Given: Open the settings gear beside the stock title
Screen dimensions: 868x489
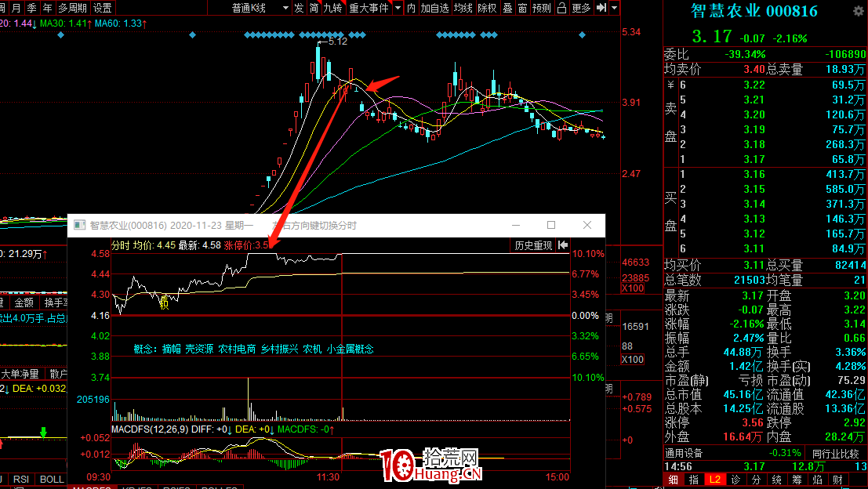Looking at the screenshot, I should point(858,11).
